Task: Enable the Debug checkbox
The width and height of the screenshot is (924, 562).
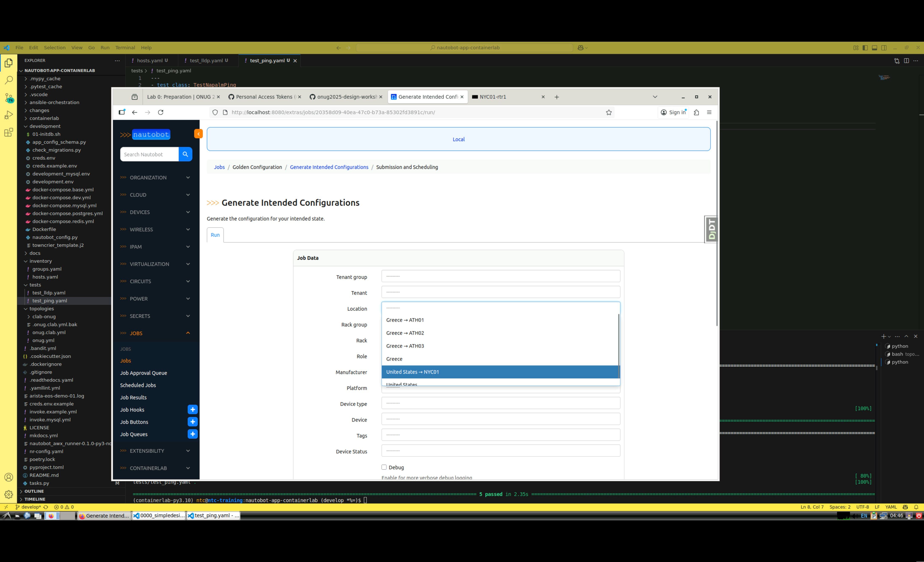Action: click(x=384, y=467)
